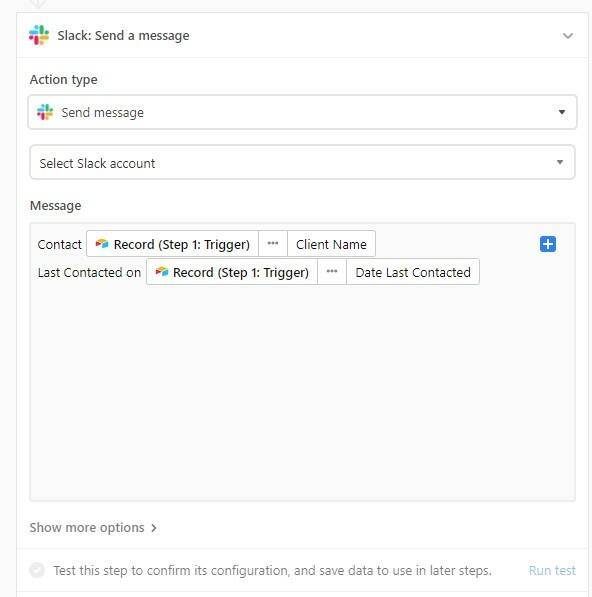Click the Airtable icon in Client Name token
The image size is (592, 597).
102,244
